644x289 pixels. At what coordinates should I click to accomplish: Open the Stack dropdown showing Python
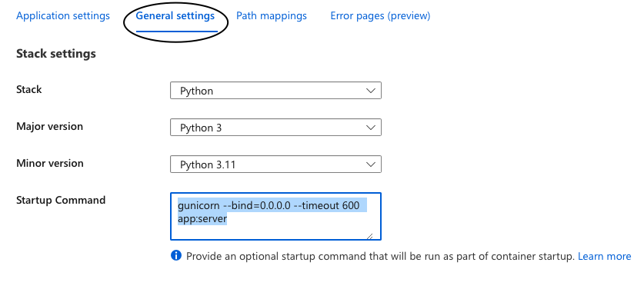(275, 91)
